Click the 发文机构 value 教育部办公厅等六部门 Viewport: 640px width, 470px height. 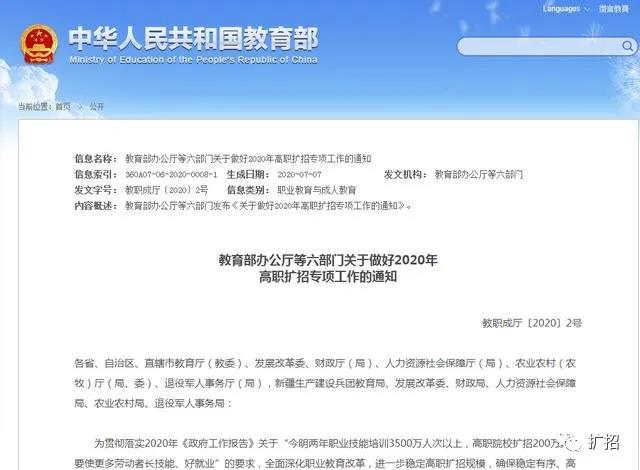[x=478, y=174]
